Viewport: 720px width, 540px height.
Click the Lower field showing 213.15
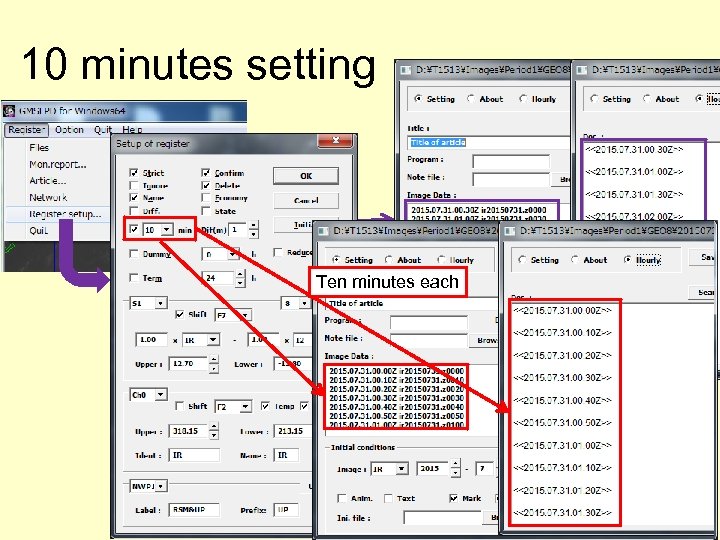[293, 431]
